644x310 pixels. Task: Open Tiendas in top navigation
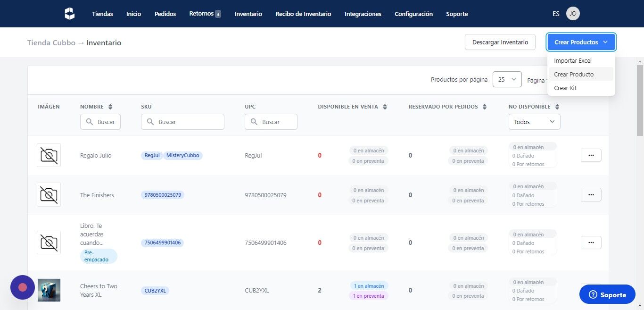(x=102, y=14)
